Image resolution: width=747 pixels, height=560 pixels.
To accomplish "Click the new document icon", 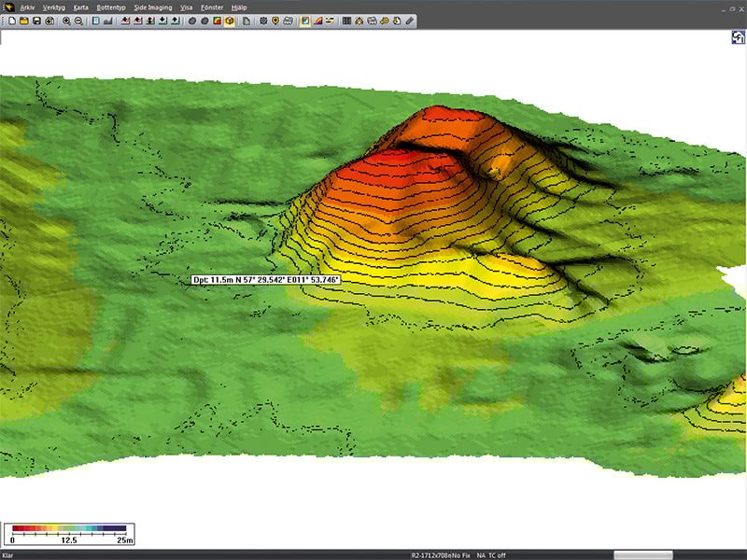I will 11,21.
